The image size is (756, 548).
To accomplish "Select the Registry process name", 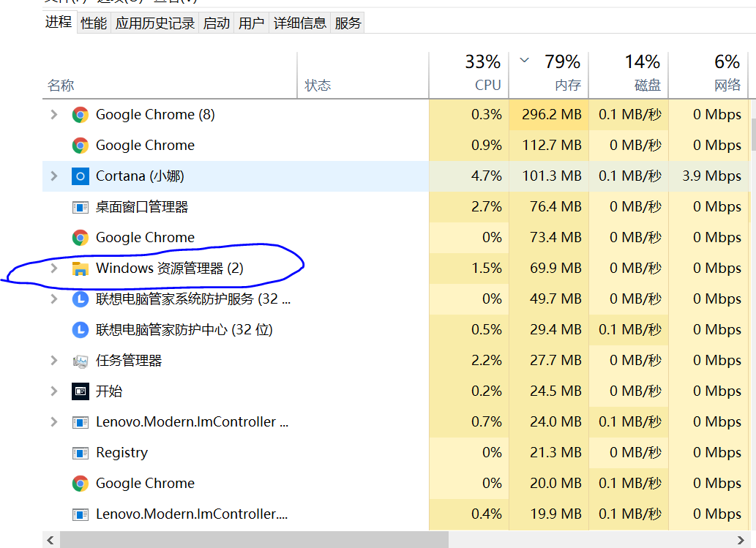I will (x=122, y=453).
